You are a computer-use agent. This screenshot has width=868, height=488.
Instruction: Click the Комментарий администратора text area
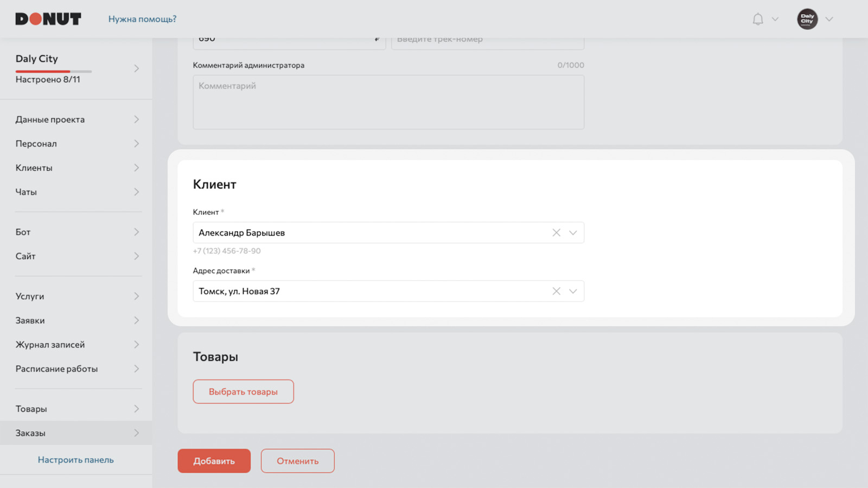pyautogui.click(x=388, y=102)
